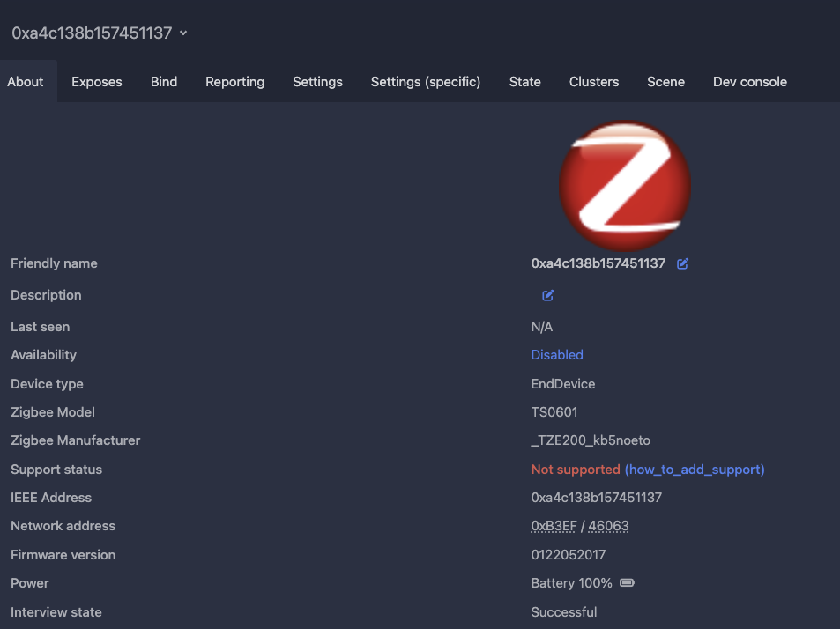Click the battery icon next to Battery 100%

pyautogui.click(x=627, y=583)
